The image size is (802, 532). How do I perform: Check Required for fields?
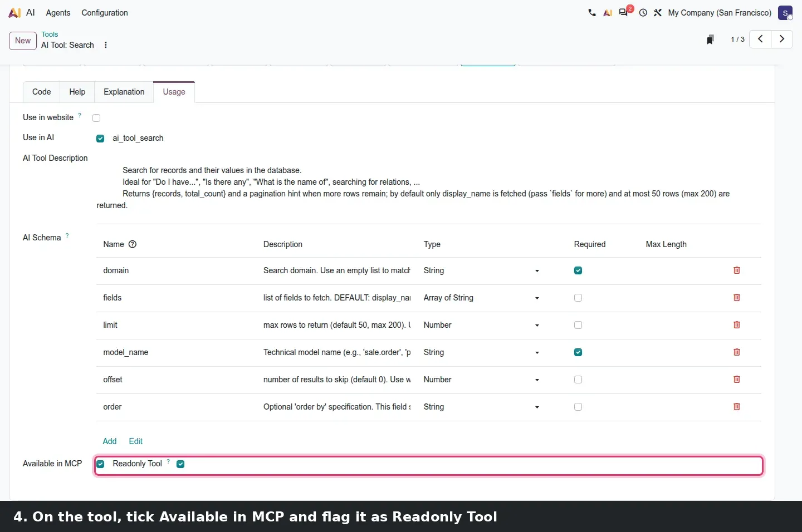578,298
